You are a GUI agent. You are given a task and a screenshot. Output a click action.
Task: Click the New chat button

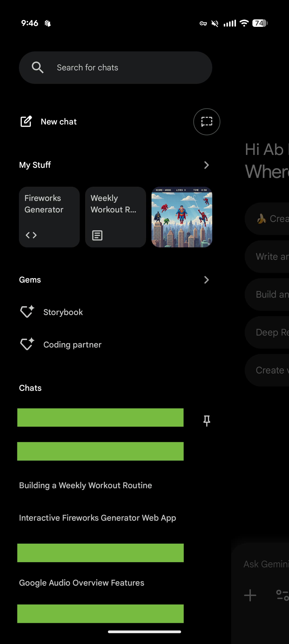58,122
